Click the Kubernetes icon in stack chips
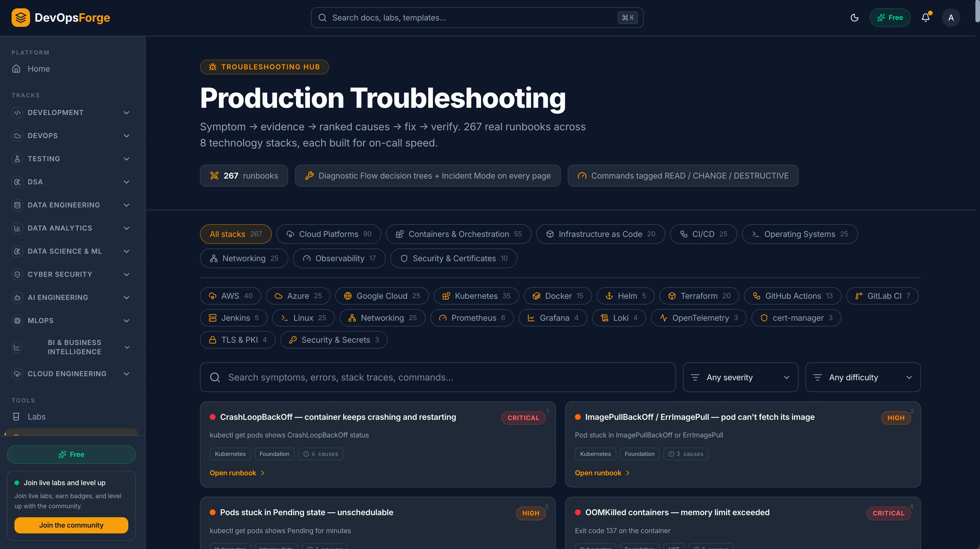Image resolution: width=980 pixels, height=549 pixels. [x=446, y=296]
